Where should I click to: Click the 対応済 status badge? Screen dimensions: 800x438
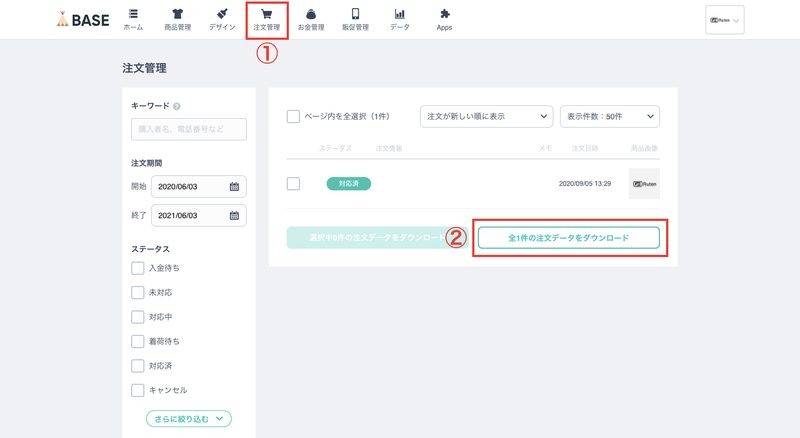click(x=349, y=183)
